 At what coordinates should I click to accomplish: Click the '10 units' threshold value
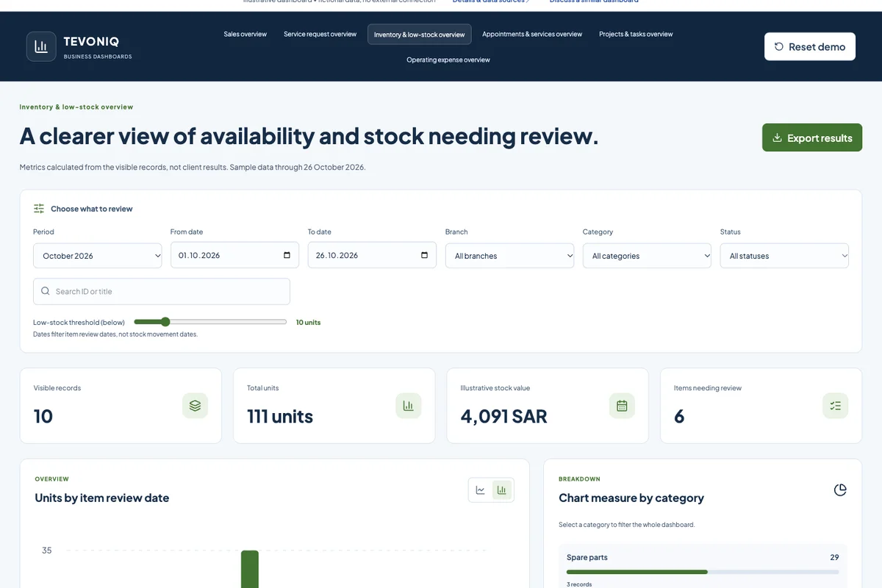point(309,322)
